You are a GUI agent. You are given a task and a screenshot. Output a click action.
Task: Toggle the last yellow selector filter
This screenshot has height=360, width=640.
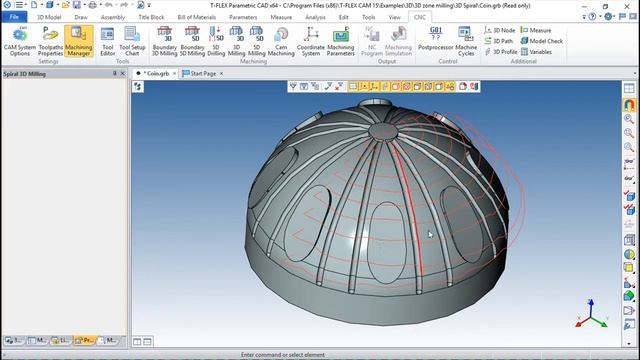click(x=450, y=86)
